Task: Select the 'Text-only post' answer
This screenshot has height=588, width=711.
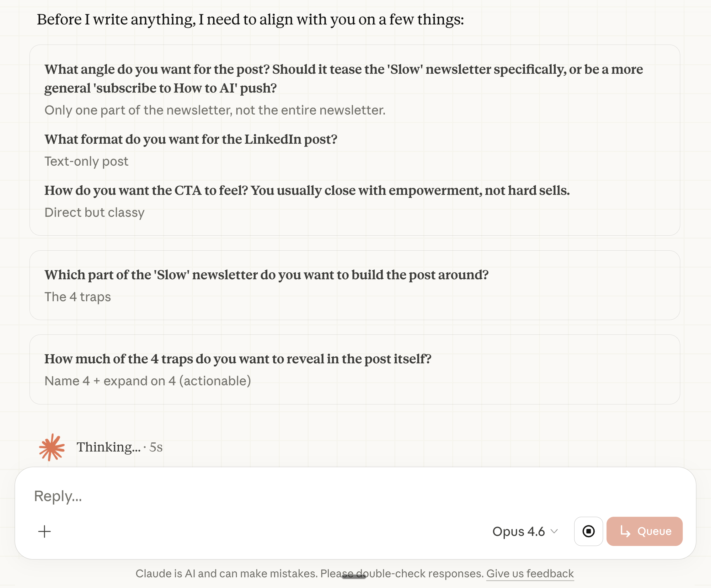Action: 86,162
